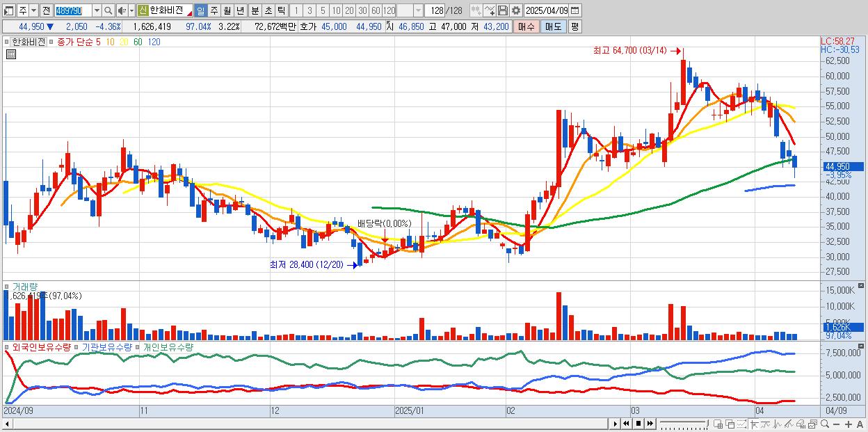
Task: Click the dotted line chart icon
Action: [x=741, y=424]
